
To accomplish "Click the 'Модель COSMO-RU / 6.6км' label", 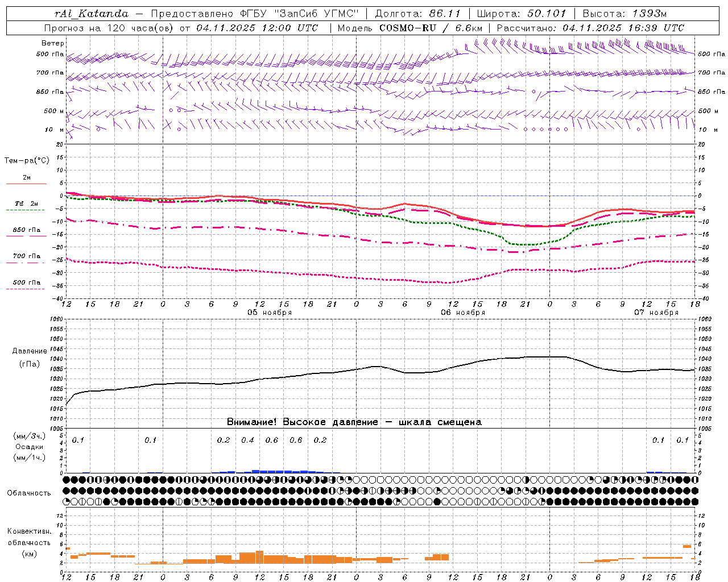I will point(410,28).
